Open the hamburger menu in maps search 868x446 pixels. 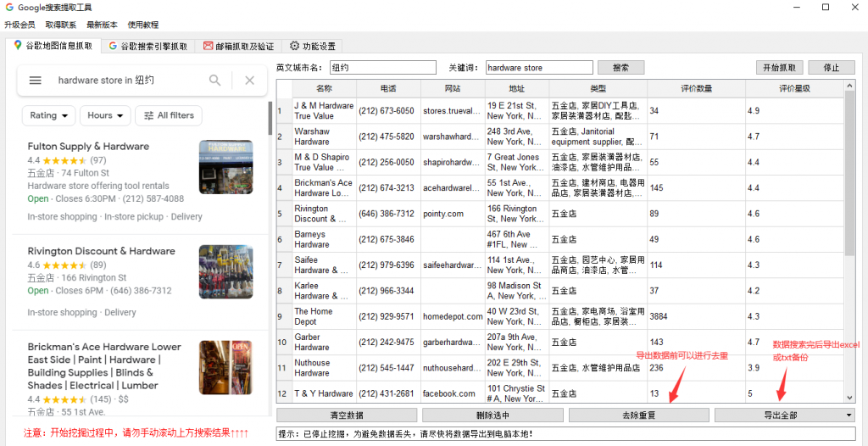(36, 81)
